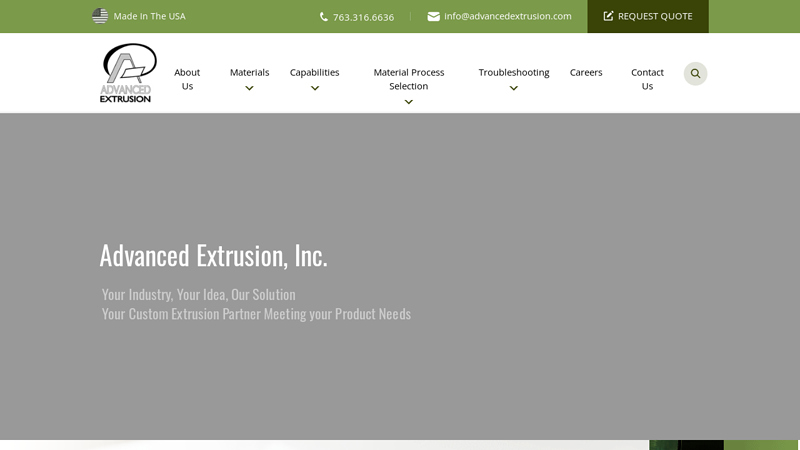Click the Your Industry, Your Idea tagline

tap(198, 294)
